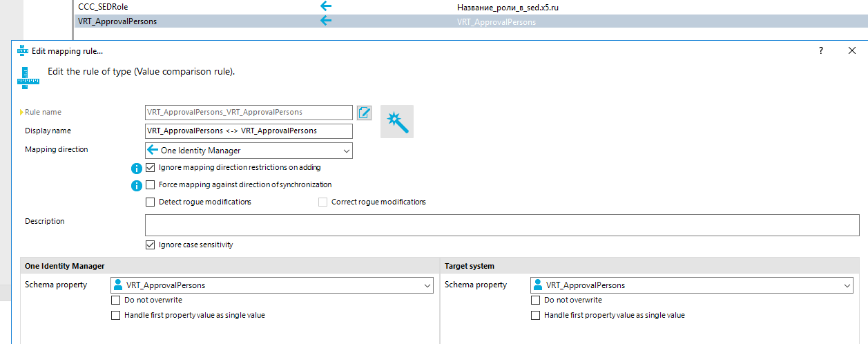
Task: Uncheck Ignore mapping direction restrictions on adding
Action: [x=151, y=168]
